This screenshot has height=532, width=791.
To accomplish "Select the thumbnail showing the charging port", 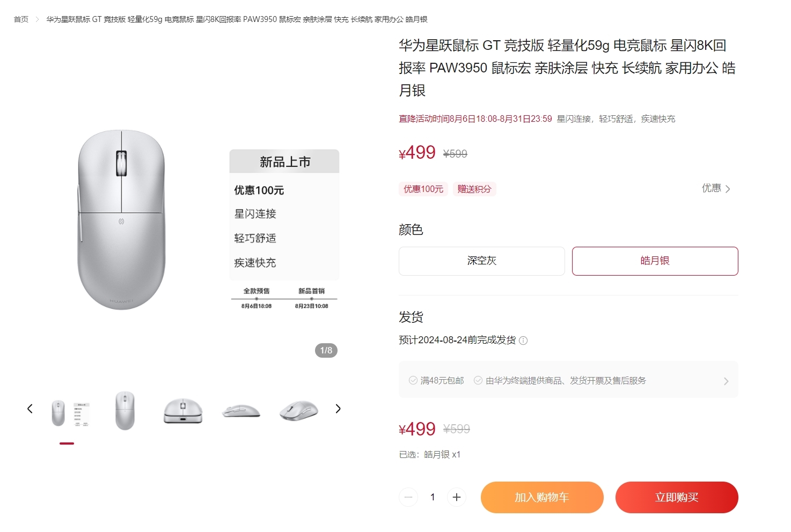I will (183, 410).
